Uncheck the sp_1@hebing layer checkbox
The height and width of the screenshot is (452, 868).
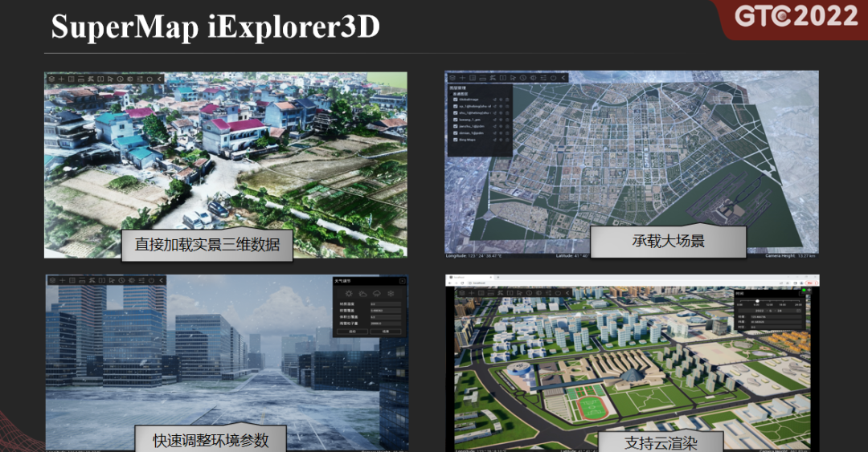tap(456, 106)
